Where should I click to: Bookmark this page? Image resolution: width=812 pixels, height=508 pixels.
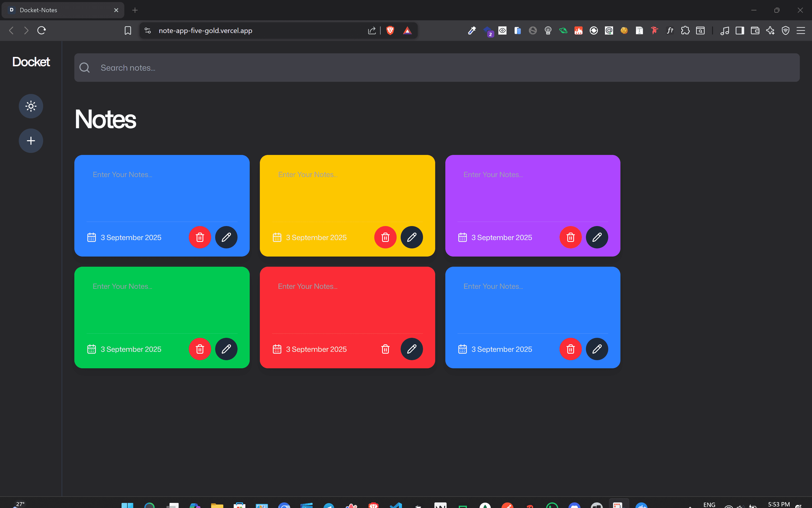pos(128,30)
